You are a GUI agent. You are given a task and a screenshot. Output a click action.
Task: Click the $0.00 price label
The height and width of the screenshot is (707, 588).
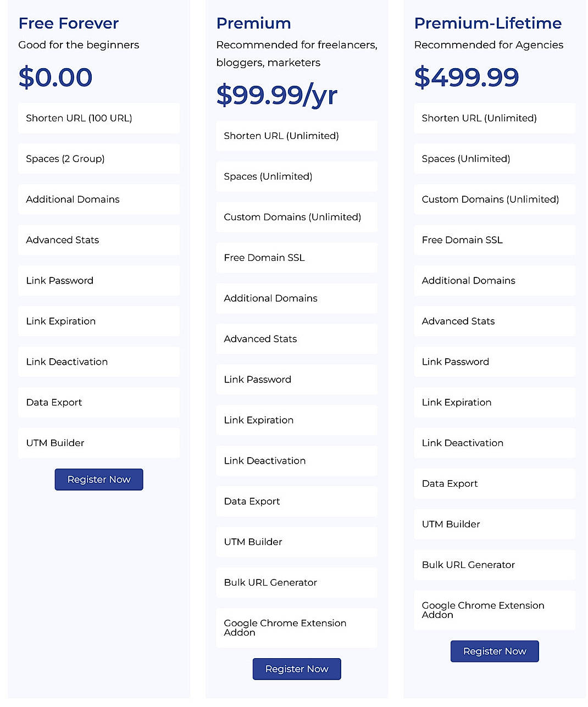point(55,77)
